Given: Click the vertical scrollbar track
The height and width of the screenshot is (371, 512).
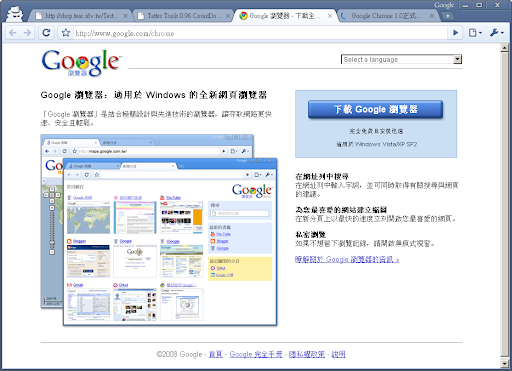Looking at the screenshot, I should 505,205.
